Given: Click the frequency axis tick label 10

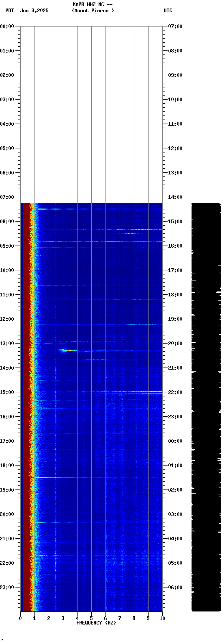Looking at the screenshot, I should pos(162,618).
